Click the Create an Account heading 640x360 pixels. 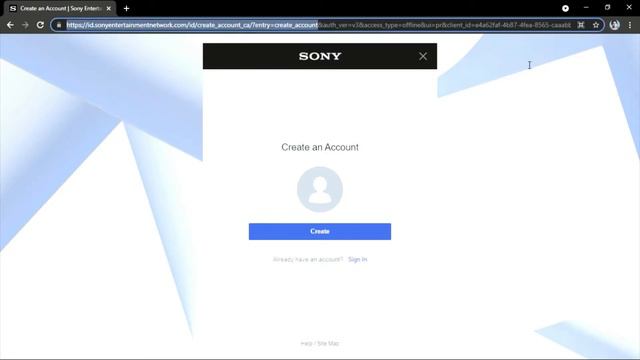pyautogui.click(x=320, y=147)
